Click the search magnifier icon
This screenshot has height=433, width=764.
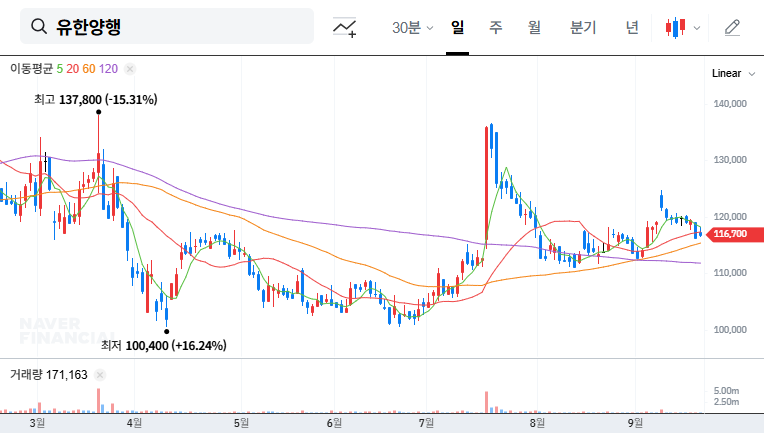(39, 26)
